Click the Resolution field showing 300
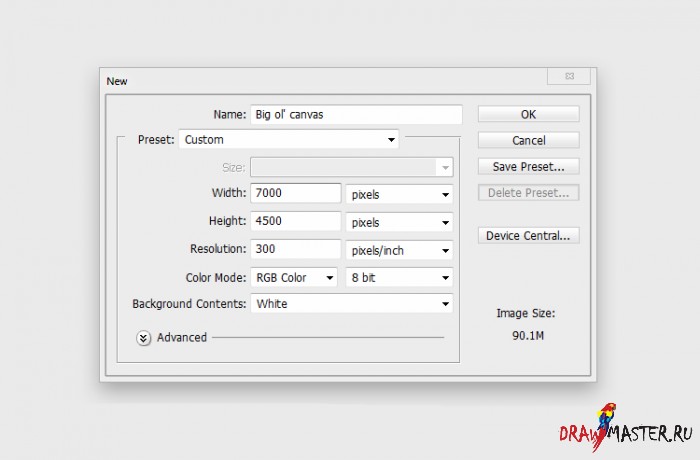Image resolution: width=700 pixels, height=460 pixels. pos(296,249)
